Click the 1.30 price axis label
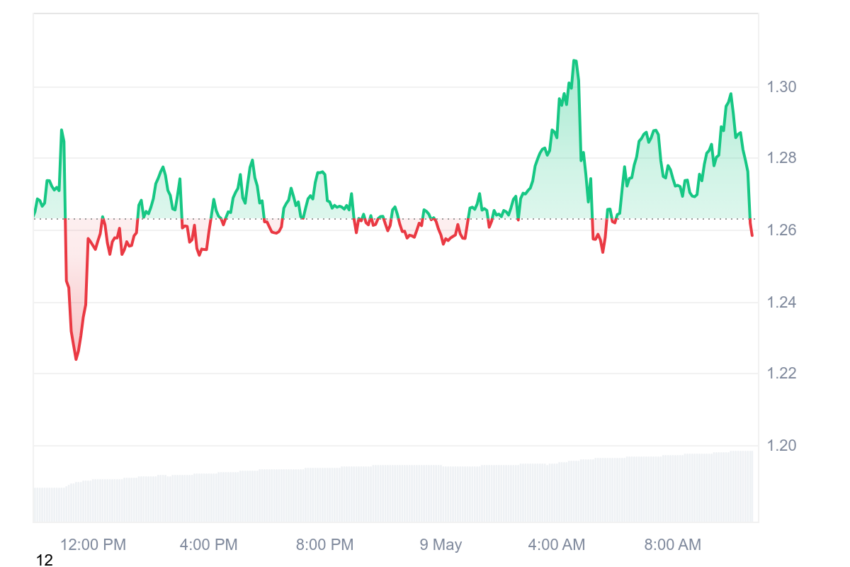This screenshot has height=567, width=850. pos(781,87)
